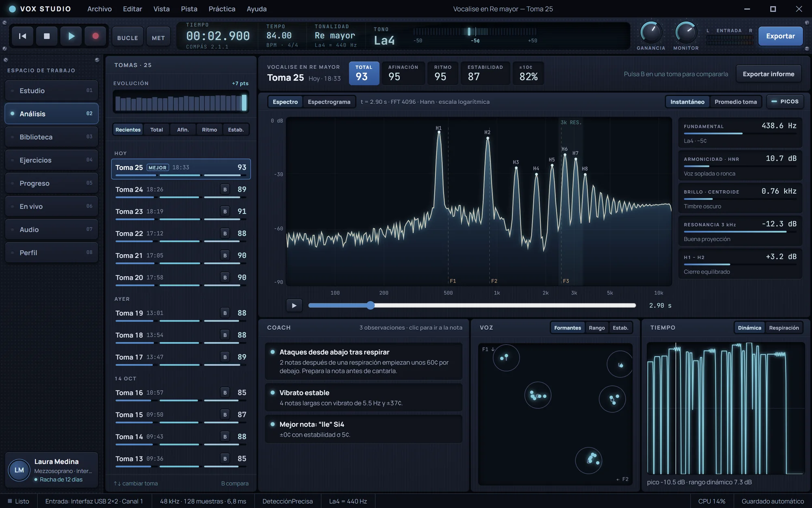
Task: Click the B compare icon for Toma 16
Action: tap(225, 393)
